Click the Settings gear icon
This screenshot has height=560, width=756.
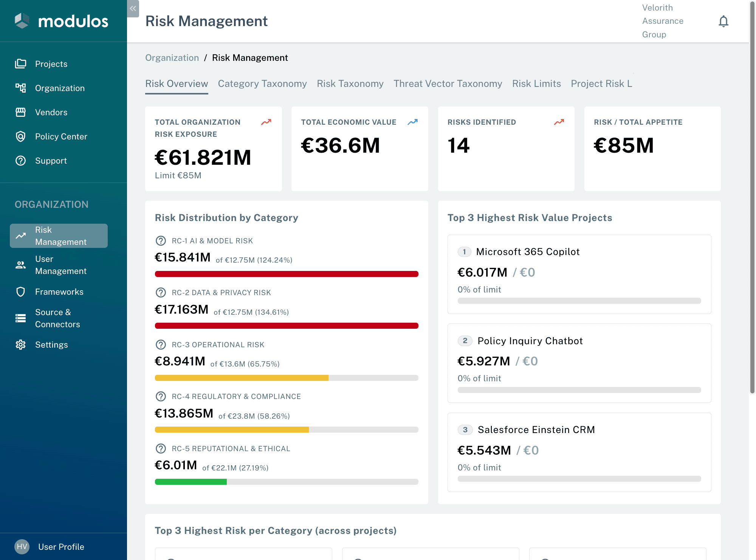pyautogui.click(x=21, y=345)
